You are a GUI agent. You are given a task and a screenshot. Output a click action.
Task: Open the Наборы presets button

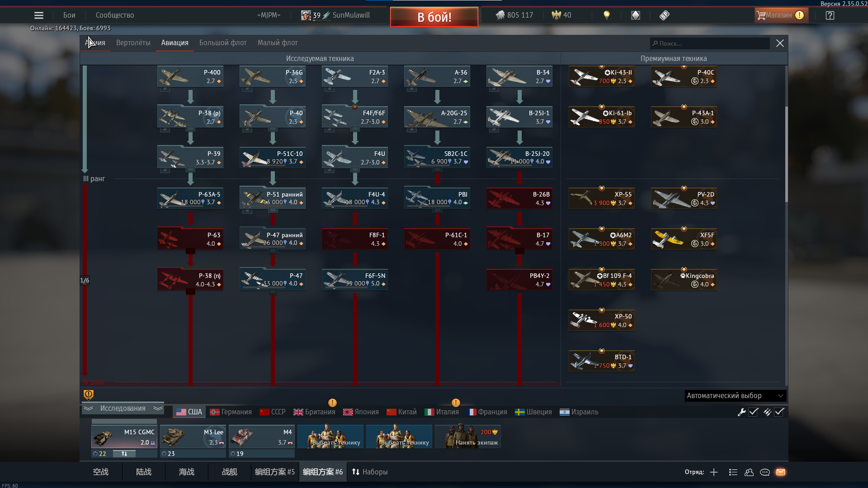tap(370, 472)
